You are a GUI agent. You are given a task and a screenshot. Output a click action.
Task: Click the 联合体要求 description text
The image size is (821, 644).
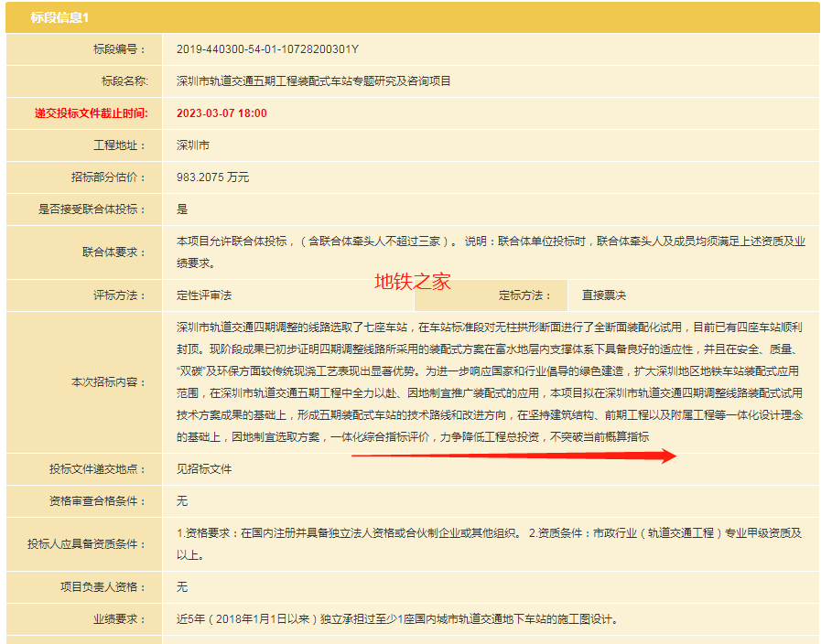[490, 252]
